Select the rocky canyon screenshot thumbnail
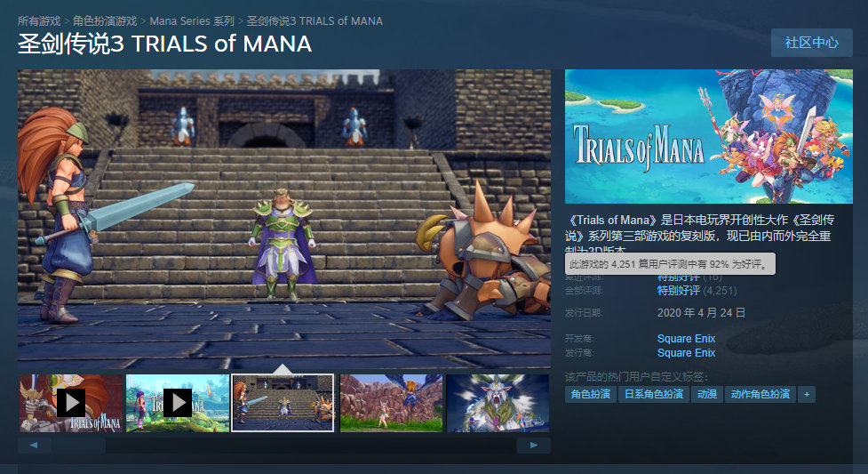 click(391, 403)
